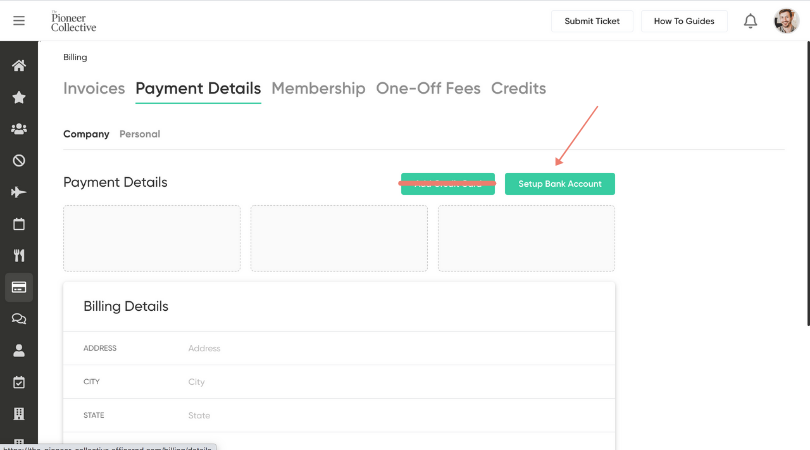Click the home icon in sidebar
The image size is (810, 450).
tap(19, 66)
